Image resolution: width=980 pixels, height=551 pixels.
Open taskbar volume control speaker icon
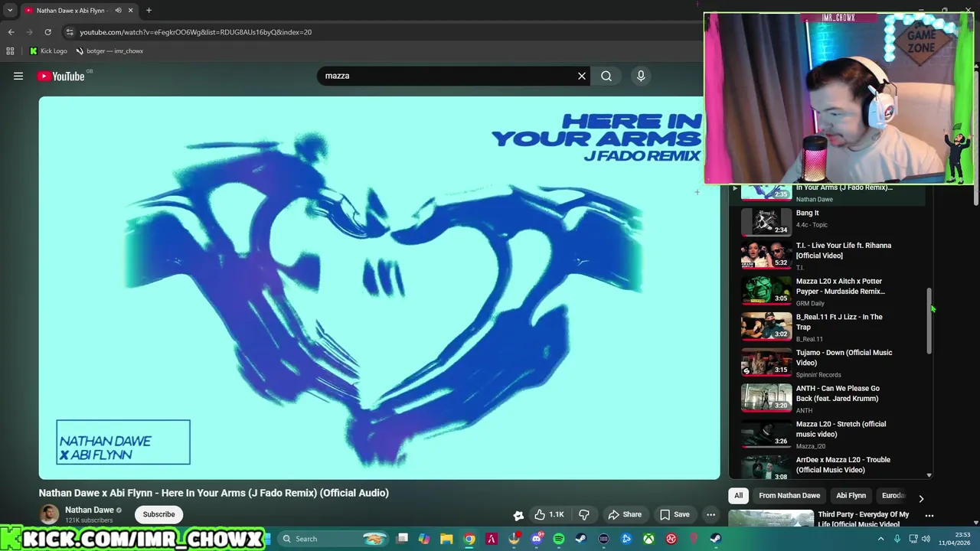coord(926,539)
